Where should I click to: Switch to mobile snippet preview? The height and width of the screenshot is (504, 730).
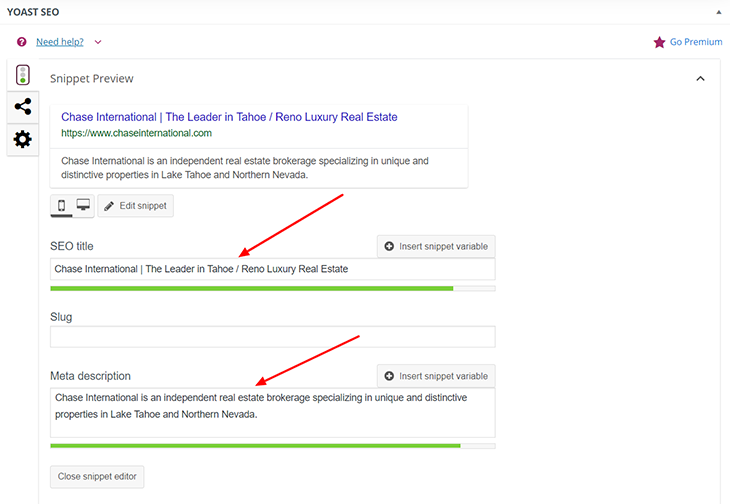[61, 206]
